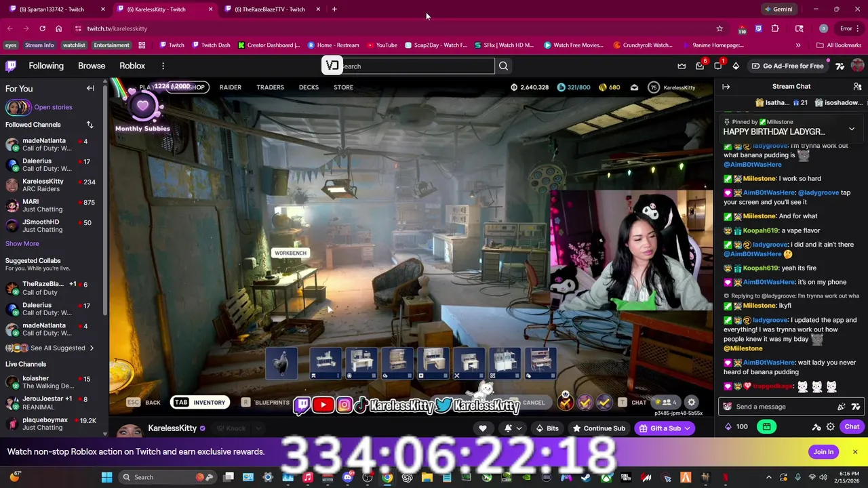The width and height of the screenshot is (868, 488).
Task: Click the Join In banner button
Action: coord(823,452)
